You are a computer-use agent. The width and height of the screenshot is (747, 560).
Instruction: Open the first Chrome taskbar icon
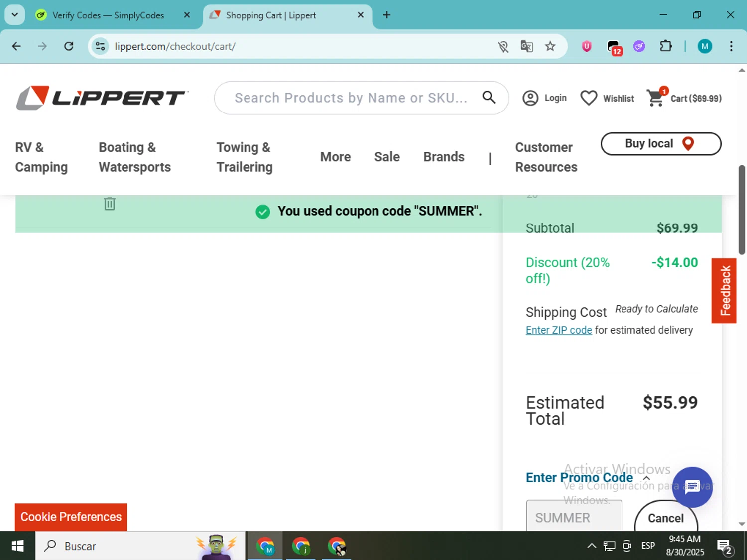265,546
